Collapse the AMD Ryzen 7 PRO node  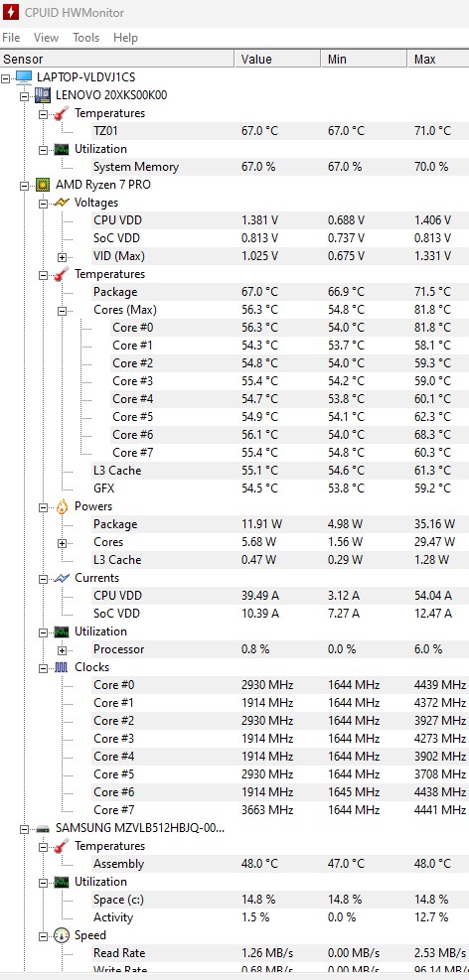[x=24, y=186]
